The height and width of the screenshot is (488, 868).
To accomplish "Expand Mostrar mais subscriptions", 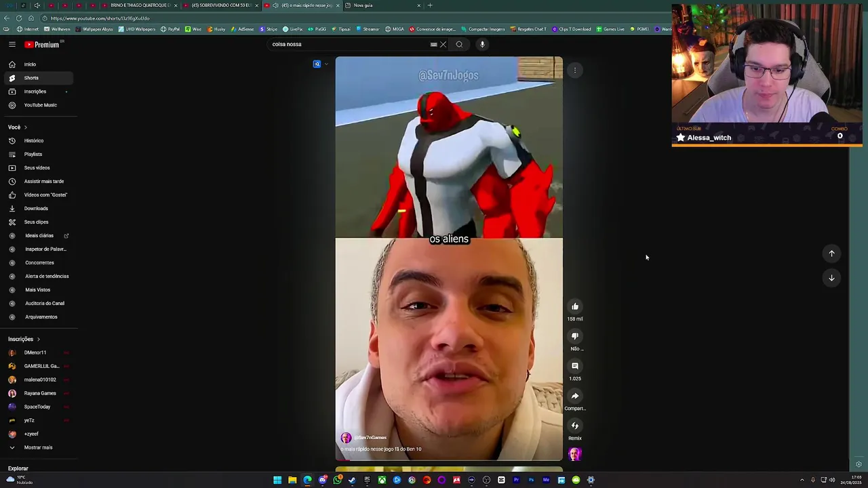I will point(38,447).
